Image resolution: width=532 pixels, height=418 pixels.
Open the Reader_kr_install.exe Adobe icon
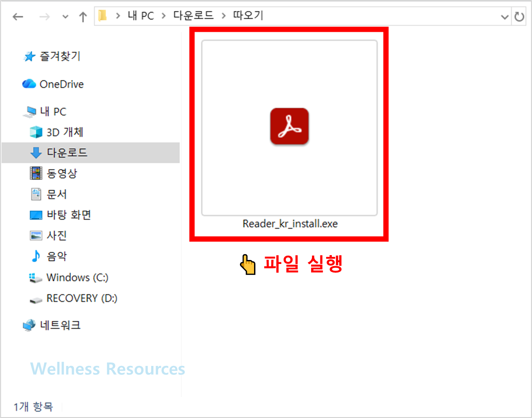[289, 126]
